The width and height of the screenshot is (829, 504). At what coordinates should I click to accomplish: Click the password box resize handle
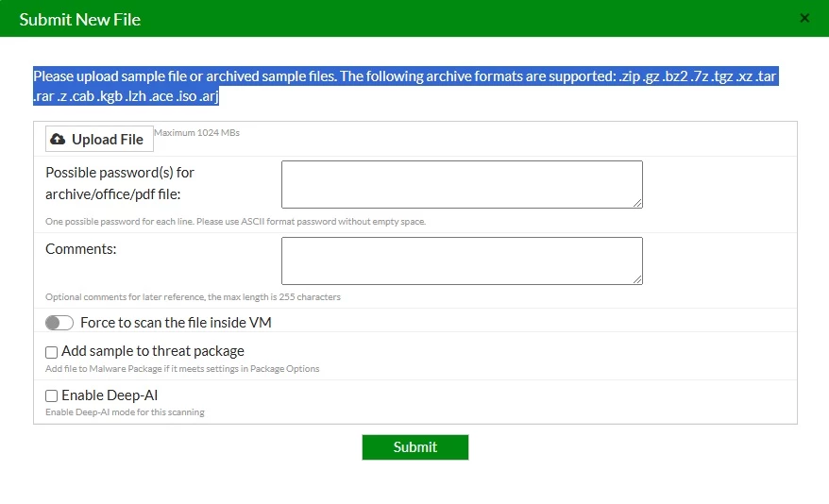point(637,204)
